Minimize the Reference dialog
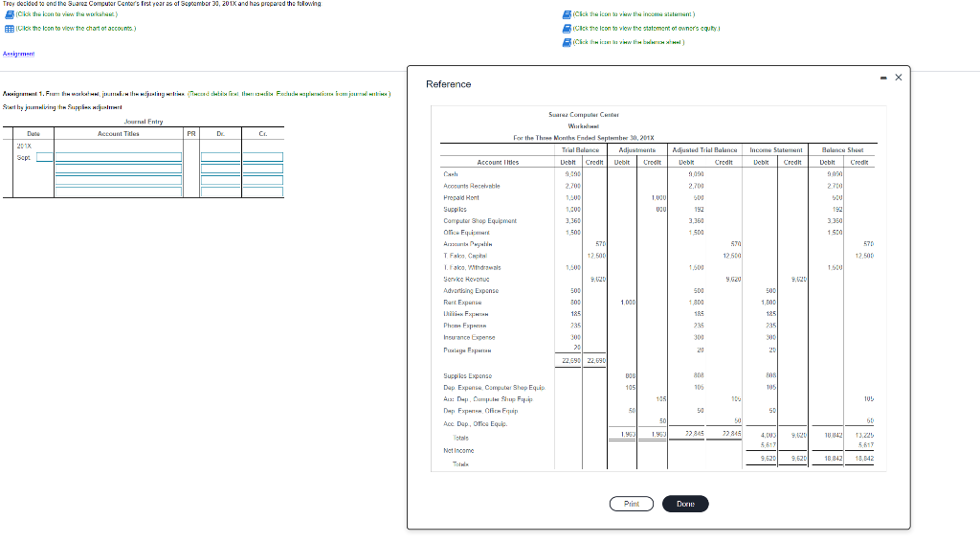 [x=883, y=79]
